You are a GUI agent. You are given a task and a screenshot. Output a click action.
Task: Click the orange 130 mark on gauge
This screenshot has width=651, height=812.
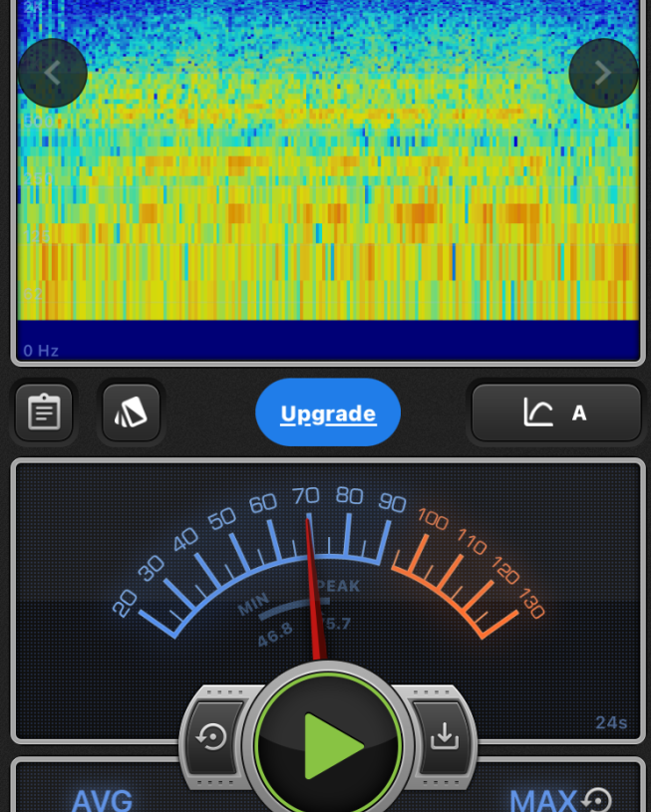pos(529,606)
